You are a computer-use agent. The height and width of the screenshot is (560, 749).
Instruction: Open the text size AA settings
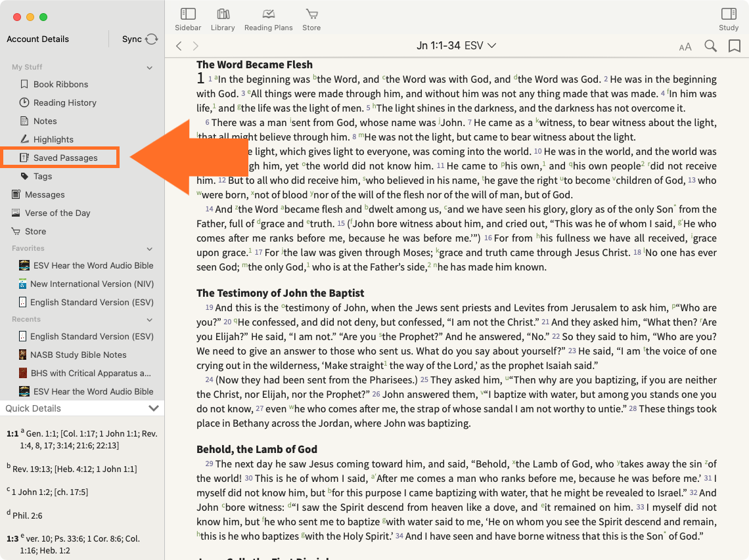[685, 47]
